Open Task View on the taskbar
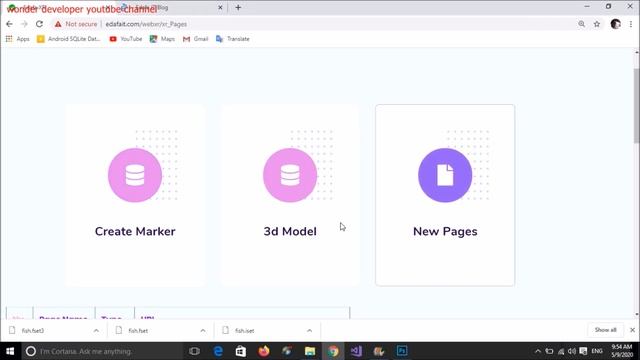This screenshot has width=640, height=360. (x=194, y=351)
